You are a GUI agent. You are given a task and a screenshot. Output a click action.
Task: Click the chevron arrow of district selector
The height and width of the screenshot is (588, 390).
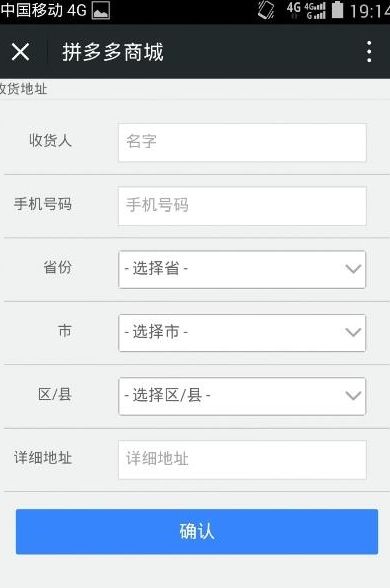[353, 396]
